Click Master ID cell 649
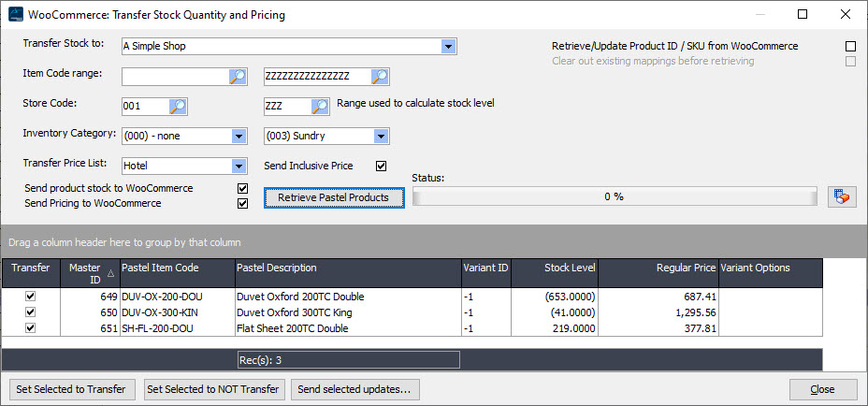This screenshot has height=406, width=868. click(x=90, y=297)
